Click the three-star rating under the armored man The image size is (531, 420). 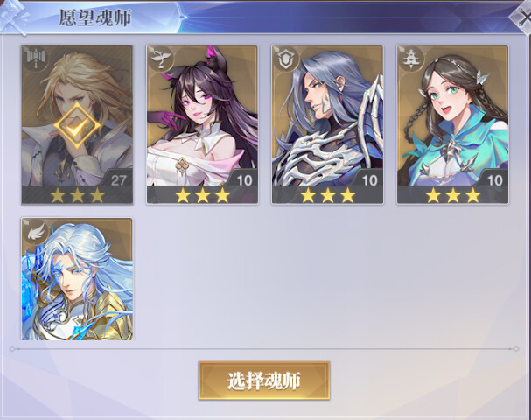tap(328, 195)
